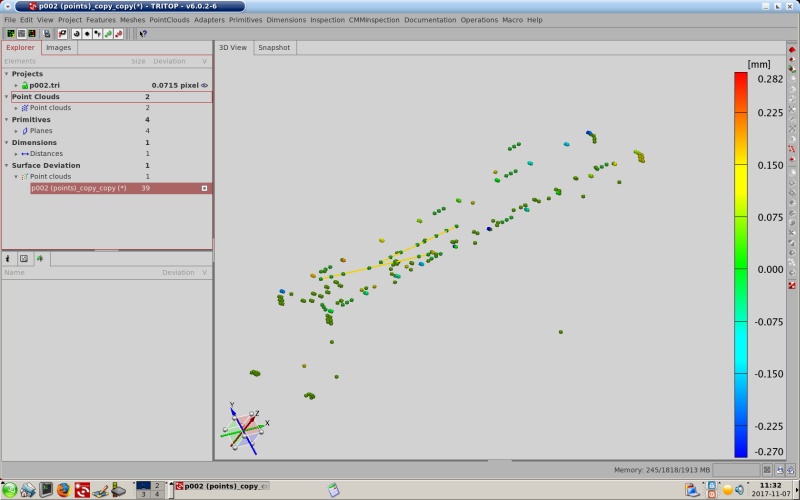The height and width of the screenshot is (500, 800).
Task: Toggle visibility box of p002 (points)_copy_copy
Action: 204,188
